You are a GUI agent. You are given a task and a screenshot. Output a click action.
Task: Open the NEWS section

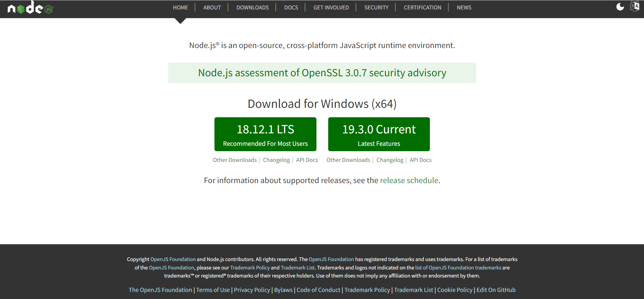tap(464, 7)
